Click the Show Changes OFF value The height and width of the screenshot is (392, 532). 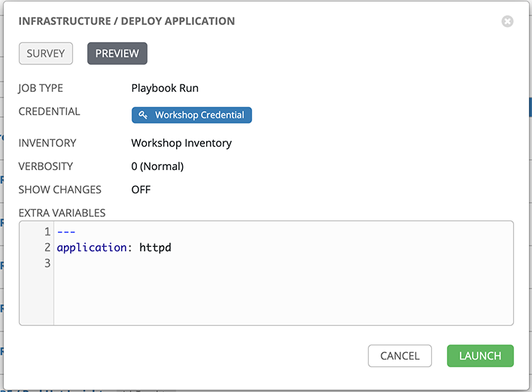(141, 190)
